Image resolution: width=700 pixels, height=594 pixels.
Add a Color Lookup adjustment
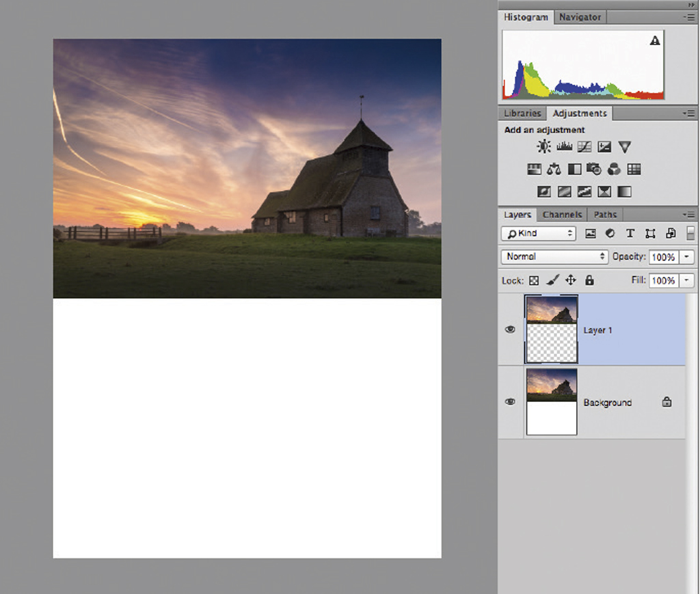coord(634,169)
